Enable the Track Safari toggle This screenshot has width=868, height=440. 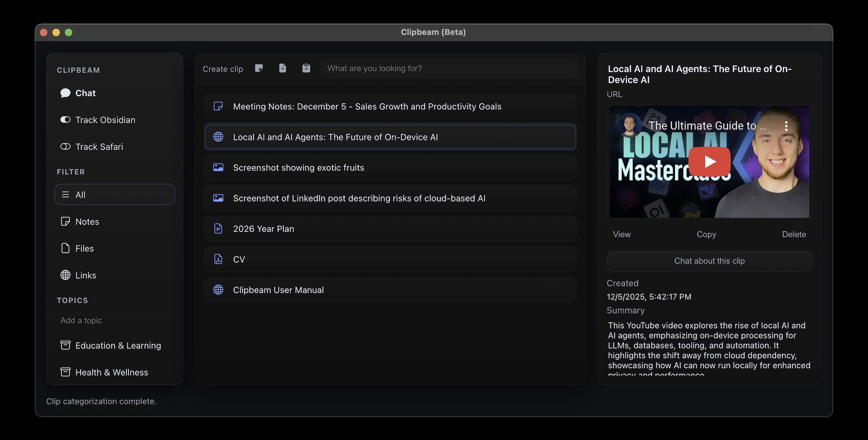(65, 147)
